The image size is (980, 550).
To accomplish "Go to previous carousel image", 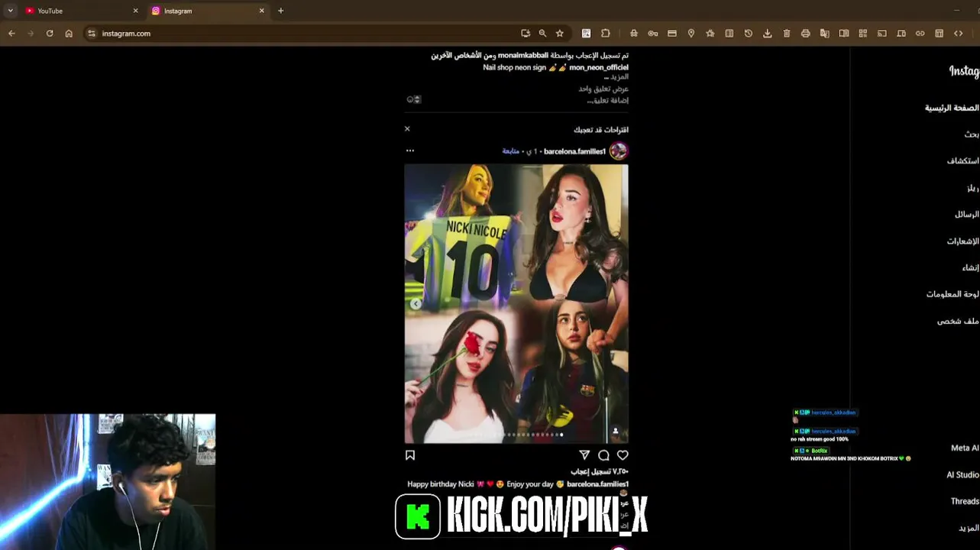I will [416, 304].
